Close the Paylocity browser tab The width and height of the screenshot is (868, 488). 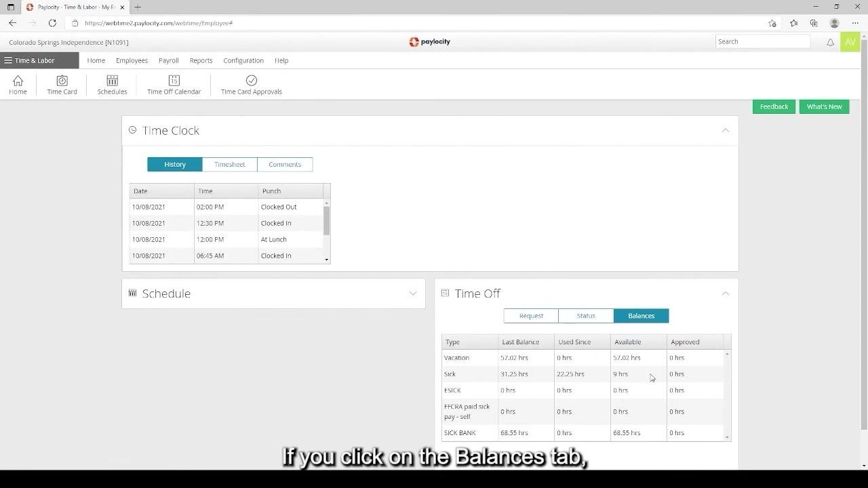click(x=123, y=7)
